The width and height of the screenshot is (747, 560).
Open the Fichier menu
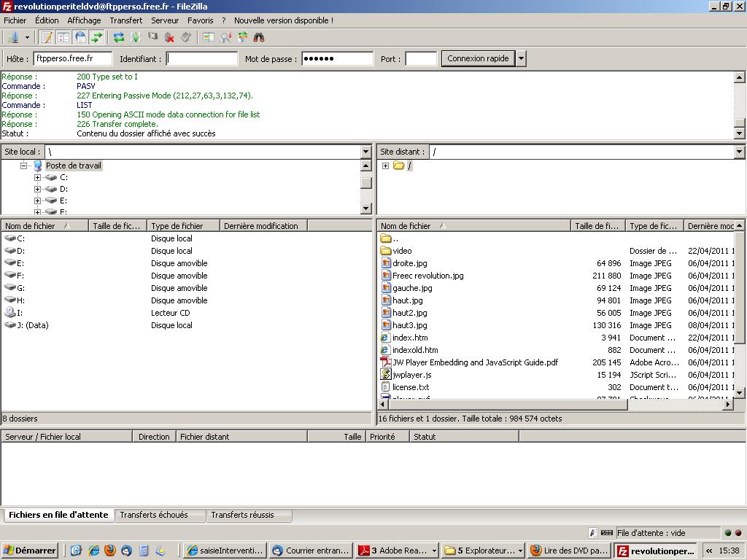click(x=15, y=20)
